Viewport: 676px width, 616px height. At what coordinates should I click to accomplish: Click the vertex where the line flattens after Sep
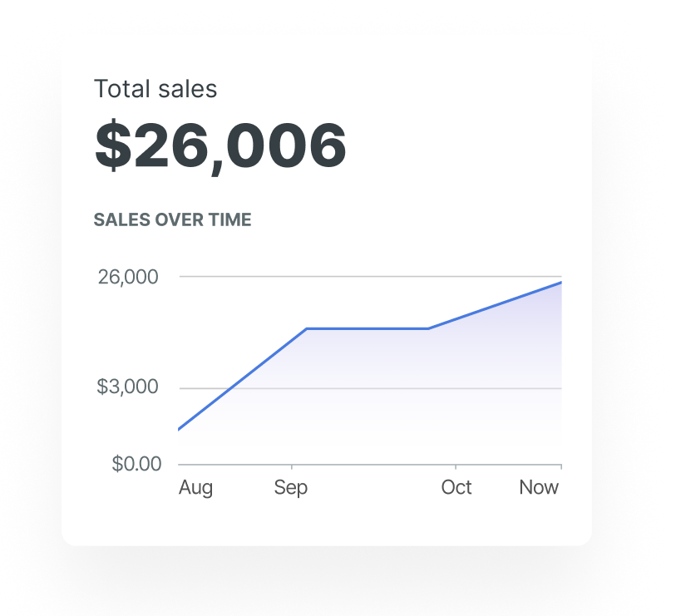(307, 328)
